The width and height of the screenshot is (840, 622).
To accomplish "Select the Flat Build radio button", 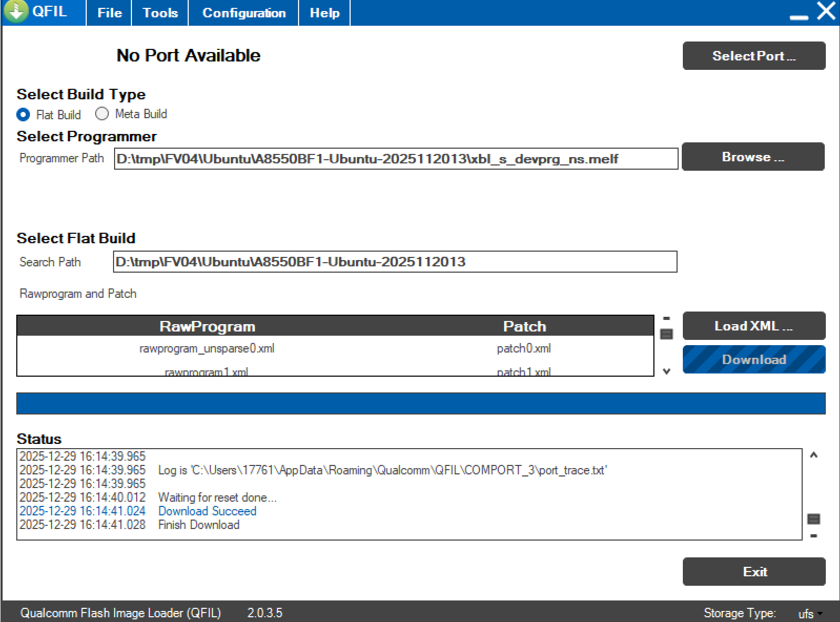I will coord(24,115).
